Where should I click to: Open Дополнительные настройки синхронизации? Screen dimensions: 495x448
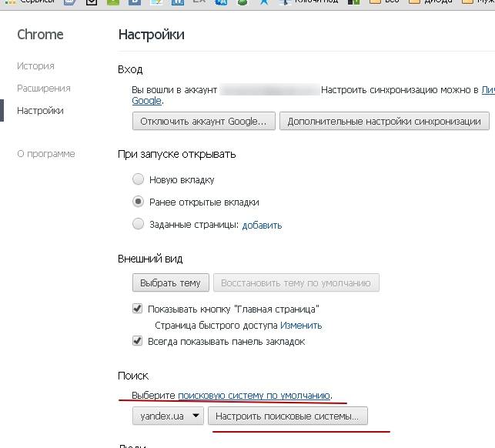click(x=384, y=121)
